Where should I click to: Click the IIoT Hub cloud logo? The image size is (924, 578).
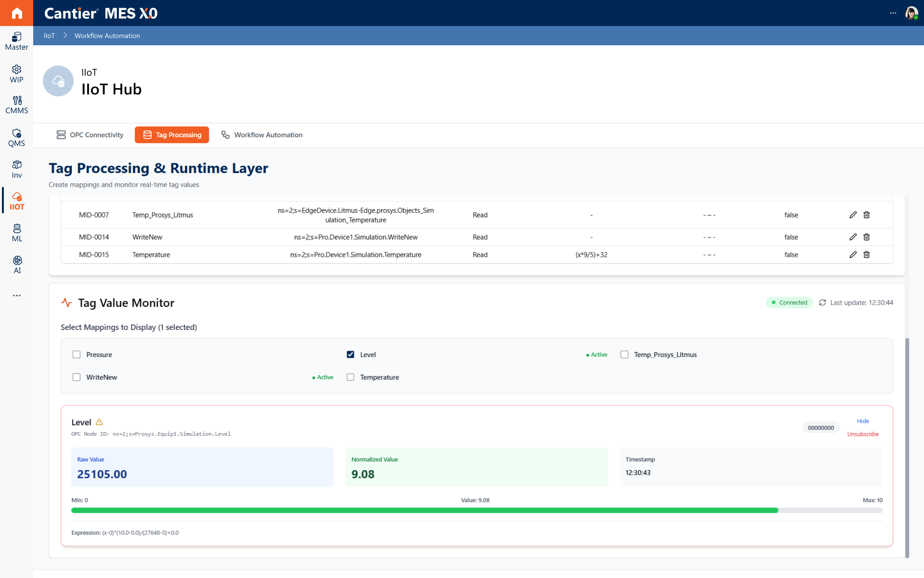[58, 81]
